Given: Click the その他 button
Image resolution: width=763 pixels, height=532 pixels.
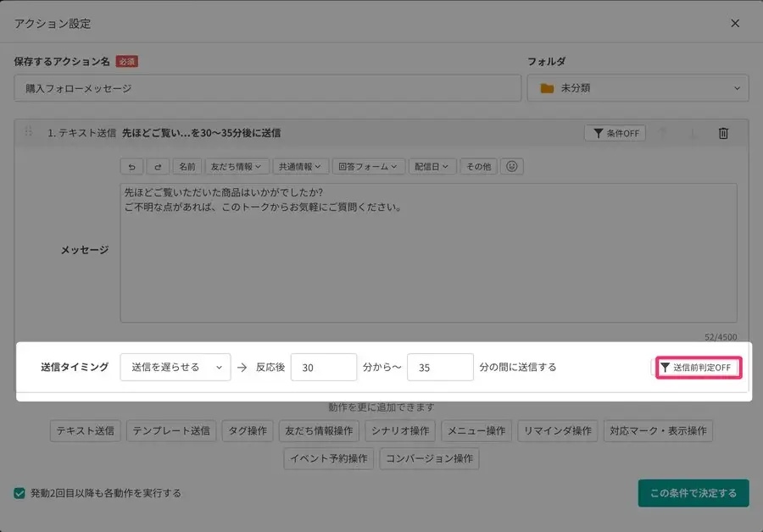Looking at the screenshot, I should [478, 166].
